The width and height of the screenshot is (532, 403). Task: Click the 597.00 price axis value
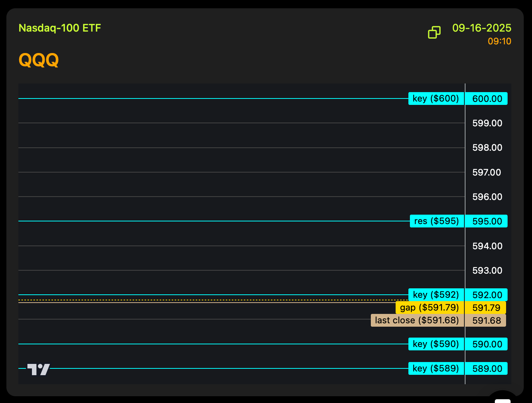coord(487,172)
